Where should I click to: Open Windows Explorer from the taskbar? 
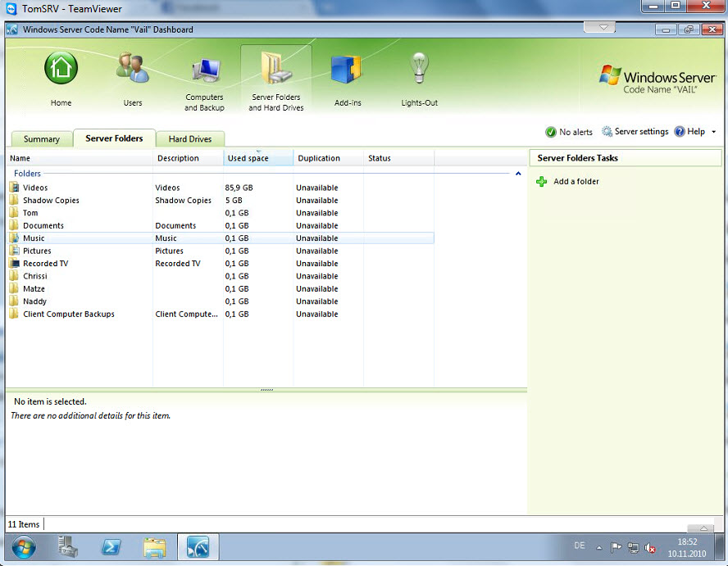pyautogui.click(x=155, y=547)
